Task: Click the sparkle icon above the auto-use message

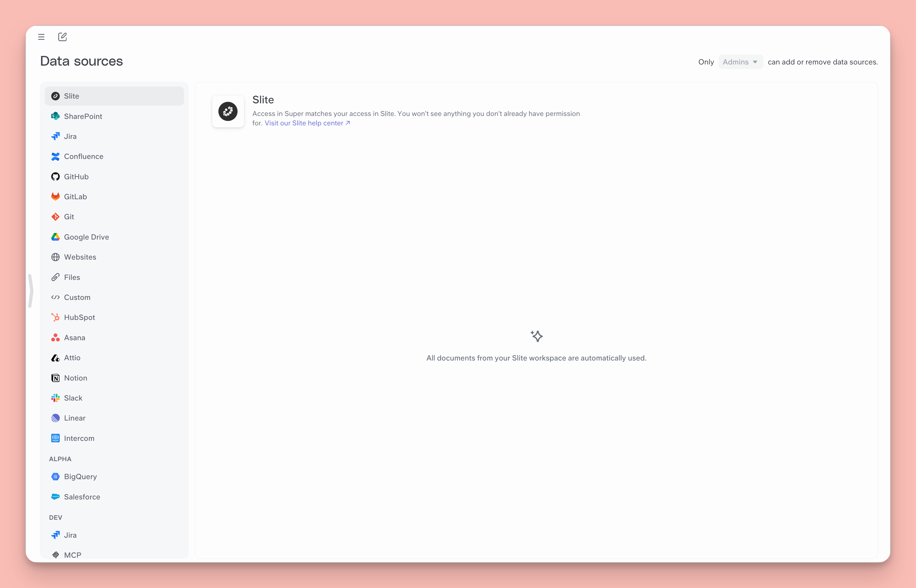Action: coord(537,336)
